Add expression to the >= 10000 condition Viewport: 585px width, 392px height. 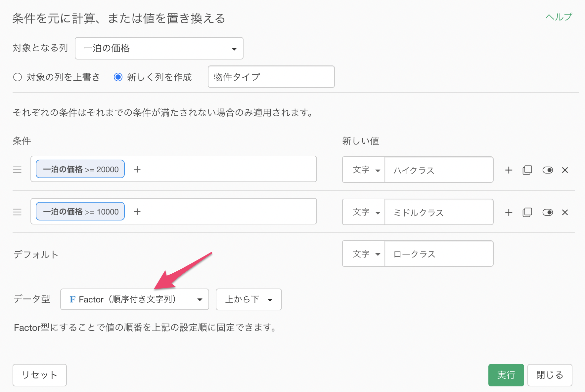click(x=137, y=212)
